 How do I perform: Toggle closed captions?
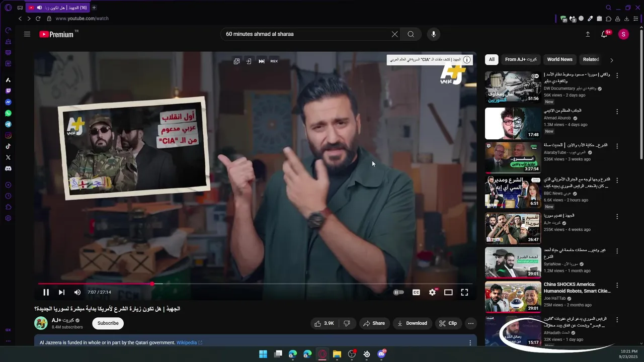coord(416,292)
